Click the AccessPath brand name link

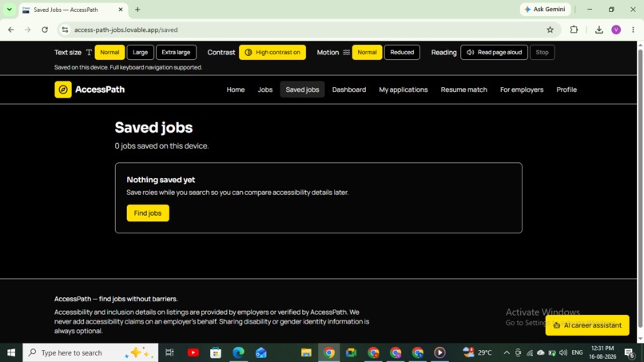100,90
